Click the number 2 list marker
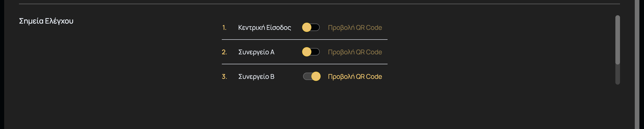The image size is (644, 129). (x=224, y=52)
